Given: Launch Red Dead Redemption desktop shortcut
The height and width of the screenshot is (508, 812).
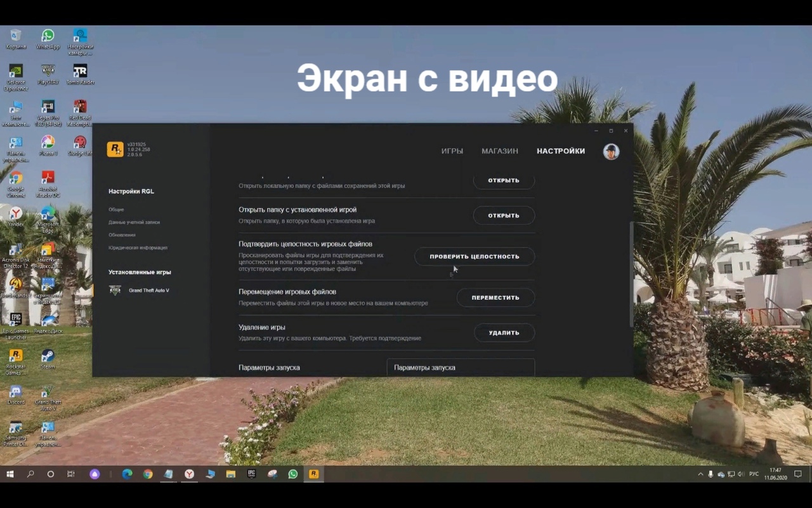Looking at the screenshot, I should click(80, 113).
